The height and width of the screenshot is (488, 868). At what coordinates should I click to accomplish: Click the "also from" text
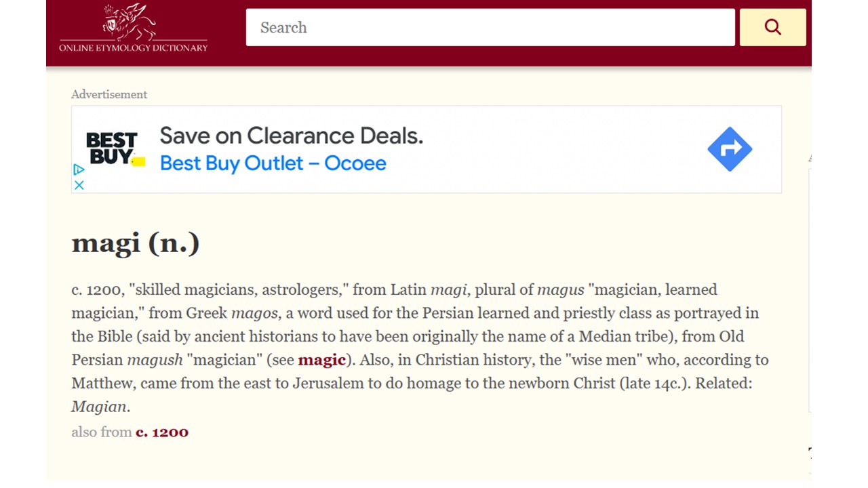101,432
